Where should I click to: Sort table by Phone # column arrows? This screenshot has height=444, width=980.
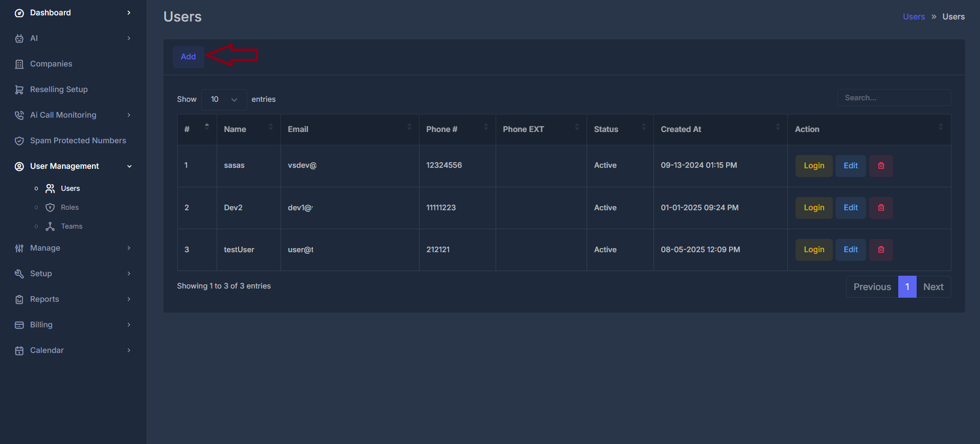coord(486,126)
